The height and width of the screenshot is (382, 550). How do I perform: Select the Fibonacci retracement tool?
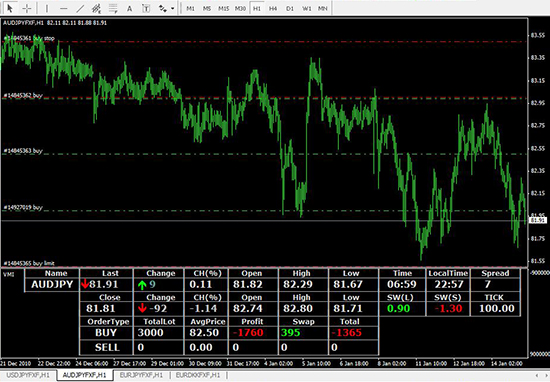113,8
